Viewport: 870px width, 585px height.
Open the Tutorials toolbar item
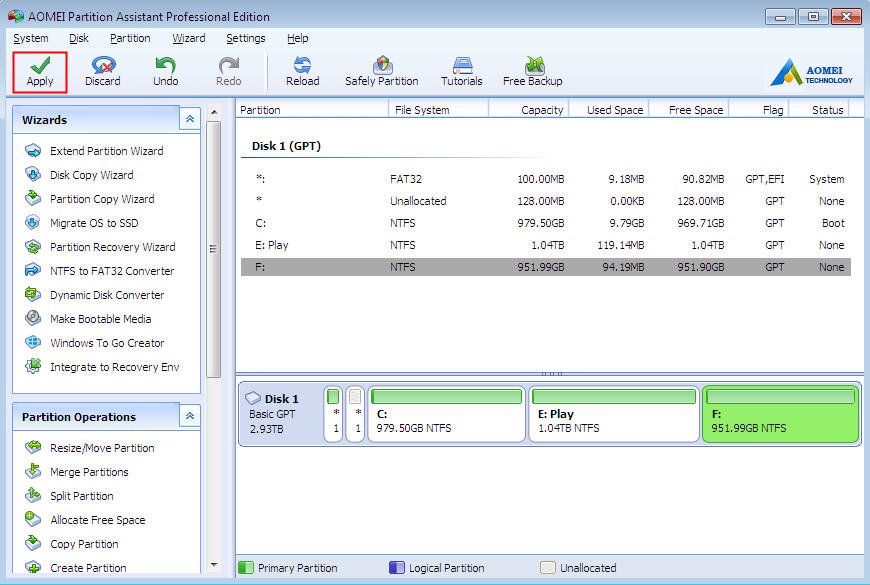[x=462, y=72]
